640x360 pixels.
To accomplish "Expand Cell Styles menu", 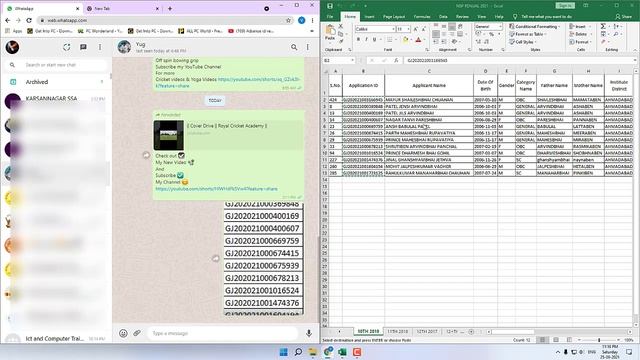I will coord(522,42).
